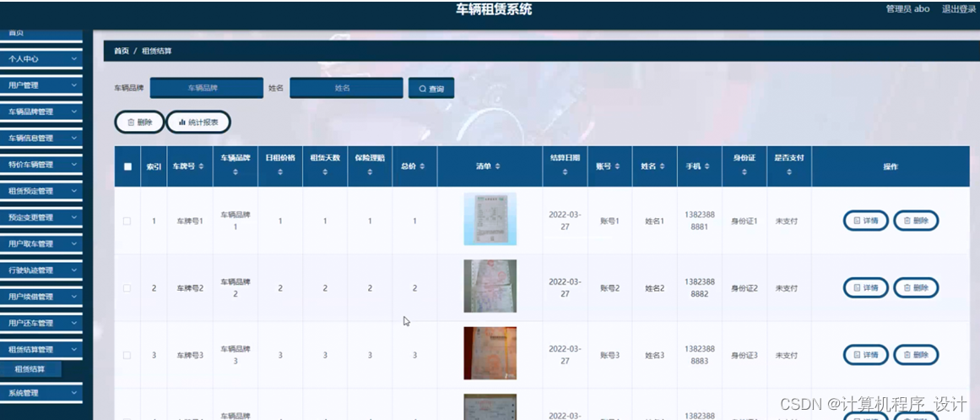Sort by 清单 column sort arrows
980x420 pixels.
497,167
